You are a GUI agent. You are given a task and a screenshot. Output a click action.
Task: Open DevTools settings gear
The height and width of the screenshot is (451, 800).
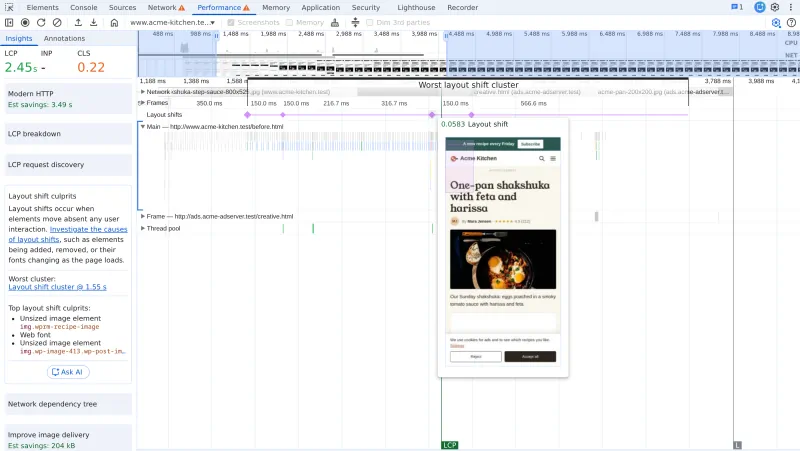point(775,7)
